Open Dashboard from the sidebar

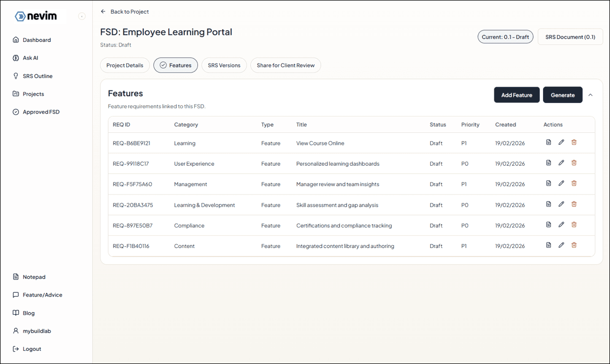click(x=36, y=40)
